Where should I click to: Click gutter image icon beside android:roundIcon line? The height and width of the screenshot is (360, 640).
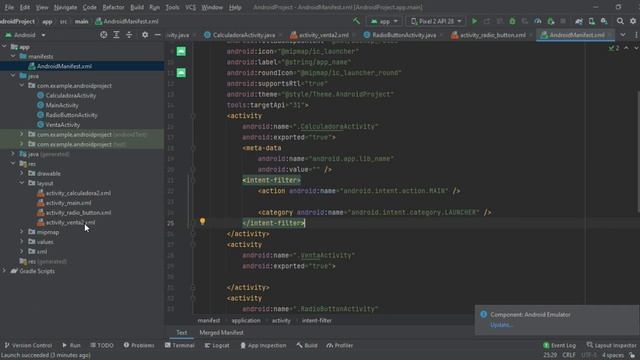(181, 73)
